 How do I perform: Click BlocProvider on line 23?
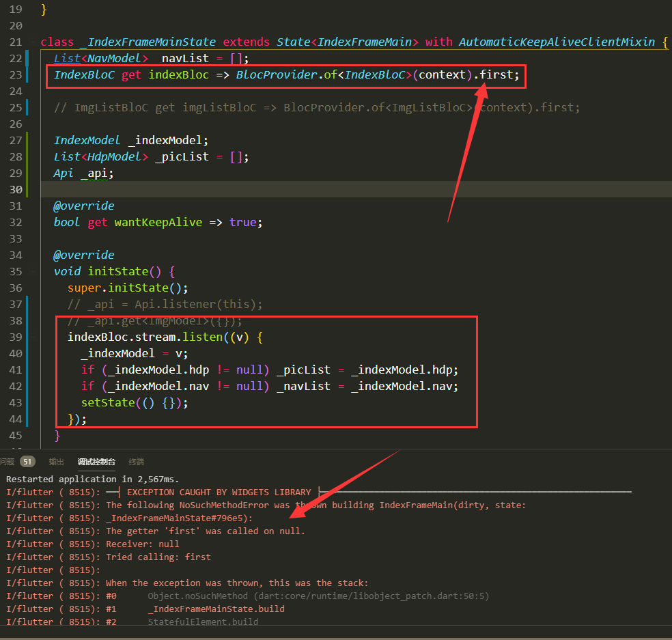(277, 75)
